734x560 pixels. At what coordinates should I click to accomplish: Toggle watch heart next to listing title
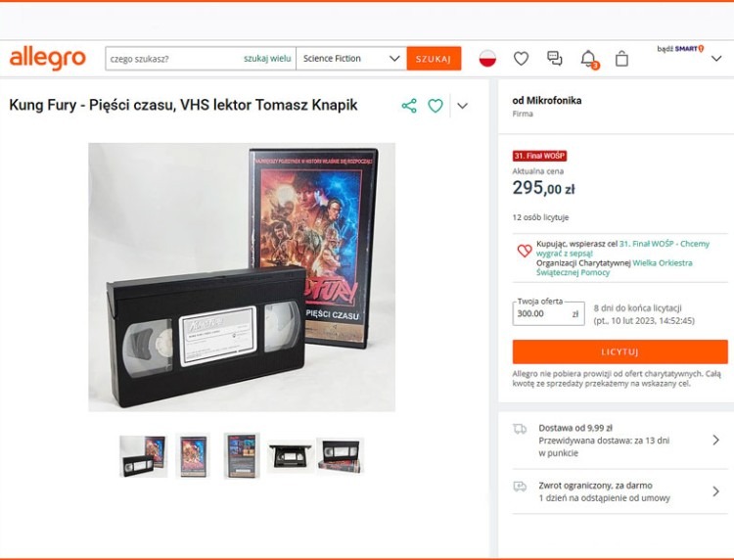click(x=436, y=106)
